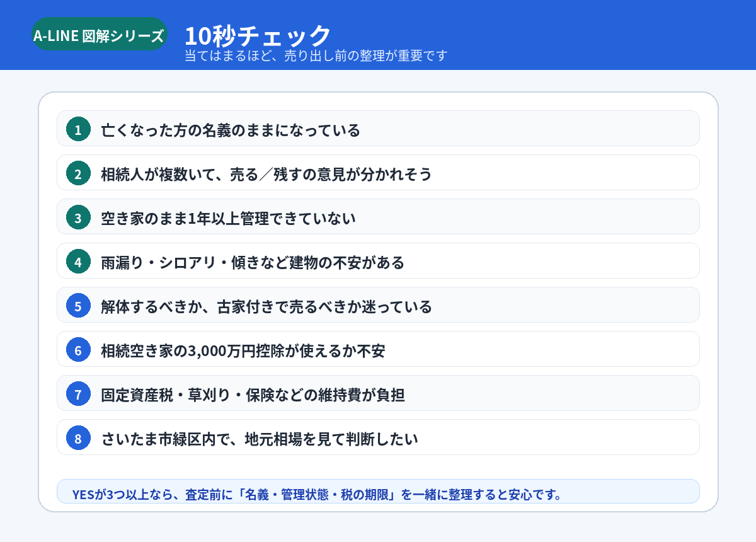Select the さいたま市緑区内 item text
Screen dimensions: 756x542
tap(260, 439)
